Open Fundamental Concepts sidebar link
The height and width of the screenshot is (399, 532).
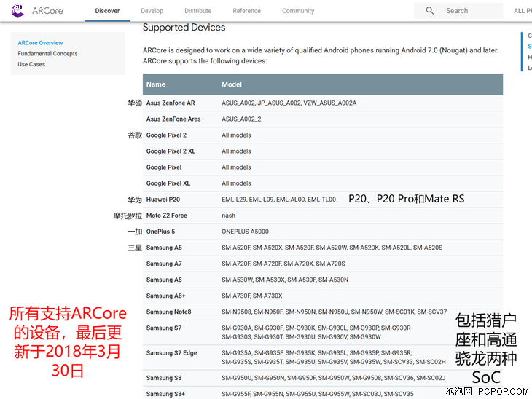[47, 54]
